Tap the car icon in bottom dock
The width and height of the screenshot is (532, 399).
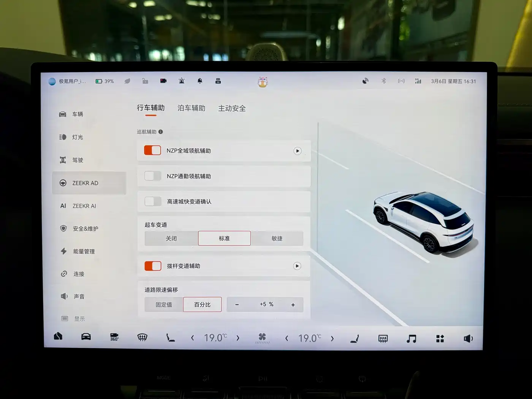[86, 337]
